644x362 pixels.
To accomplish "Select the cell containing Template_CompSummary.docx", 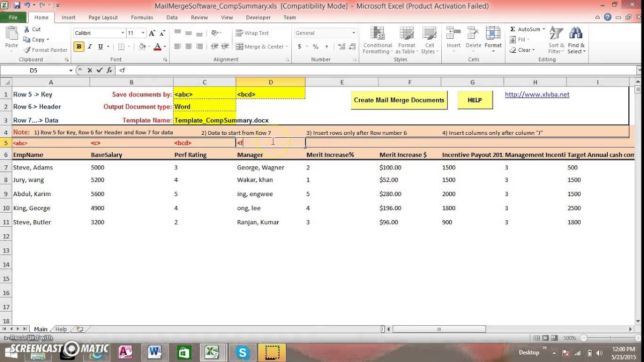I will click(x=204, y=121).
